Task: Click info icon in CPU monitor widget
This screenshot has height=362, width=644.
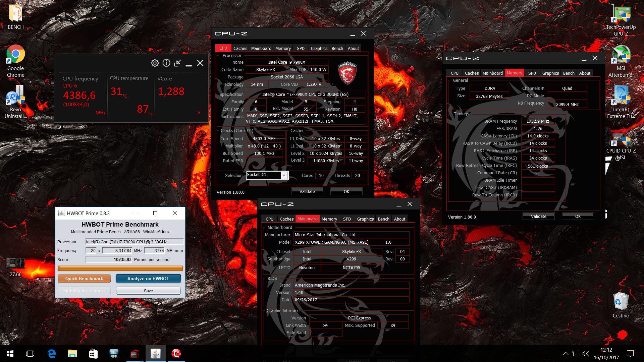Action: click(166, 63)
